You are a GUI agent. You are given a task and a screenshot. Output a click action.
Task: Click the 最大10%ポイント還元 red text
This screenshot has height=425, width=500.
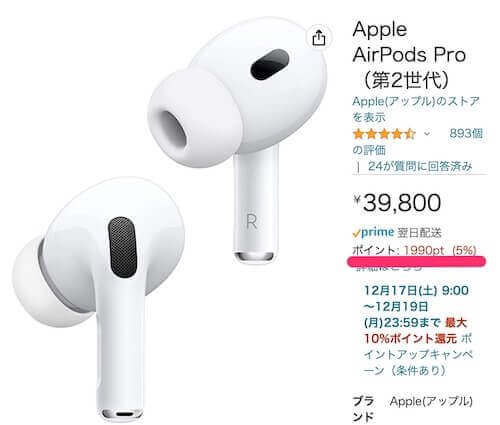point(415,331)
